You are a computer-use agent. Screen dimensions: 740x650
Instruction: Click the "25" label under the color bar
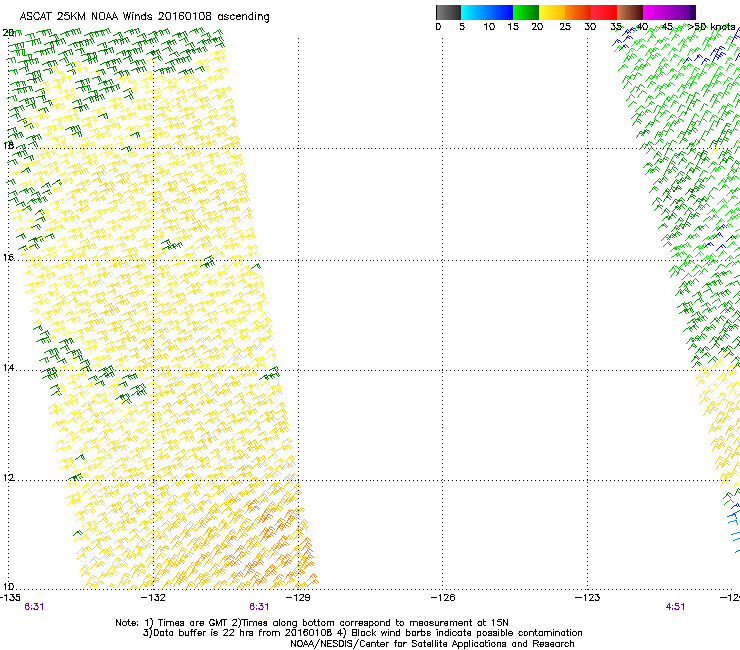click(565, 27)
